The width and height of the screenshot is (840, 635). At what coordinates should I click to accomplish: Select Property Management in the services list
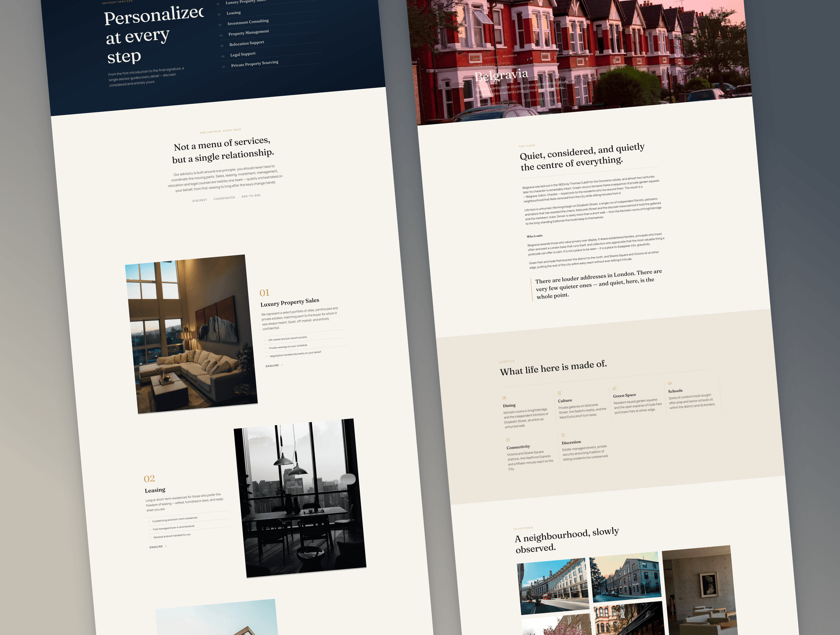pos(249,33)
